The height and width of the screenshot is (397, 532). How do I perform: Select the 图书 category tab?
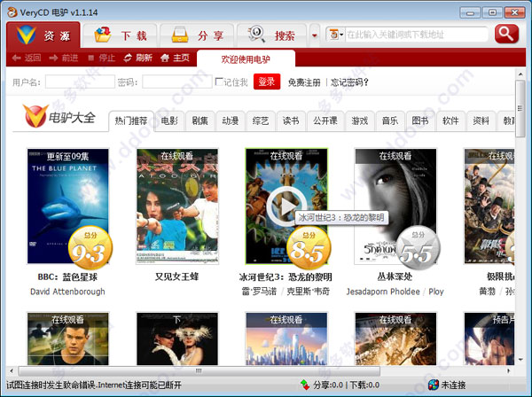coord(420,121)
